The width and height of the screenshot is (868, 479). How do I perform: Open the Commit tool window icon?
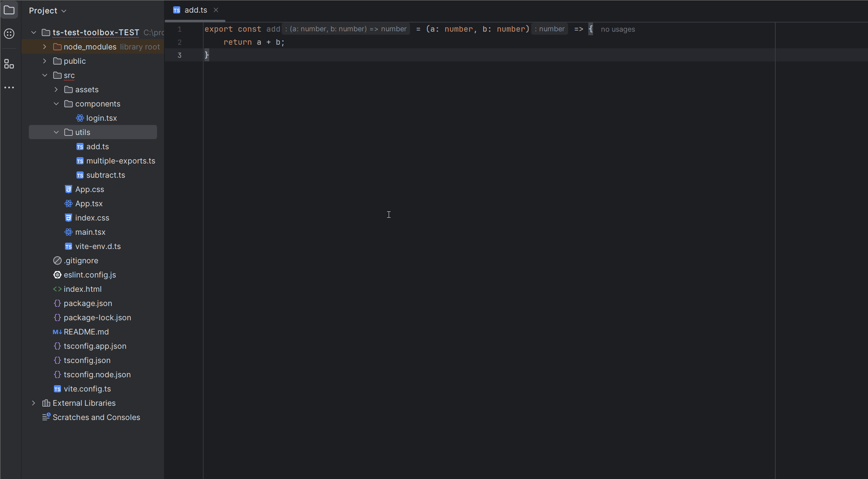tap(9, 34)
